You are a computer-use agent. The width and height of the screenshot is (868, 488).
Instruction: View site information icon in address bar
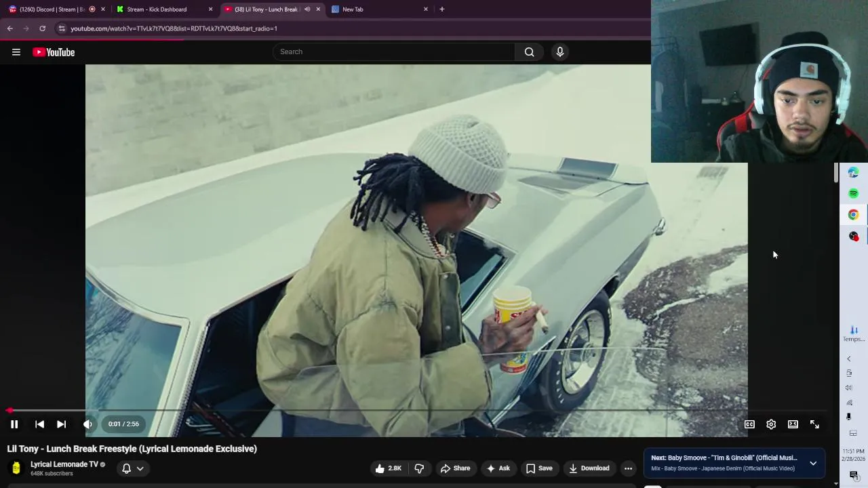(62, 28)
